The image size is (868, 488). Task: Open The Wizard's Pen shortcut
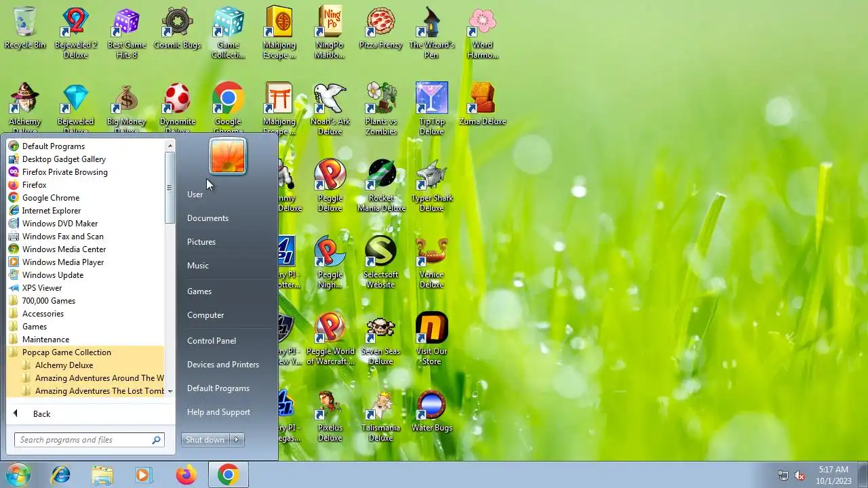click(432, 33)
